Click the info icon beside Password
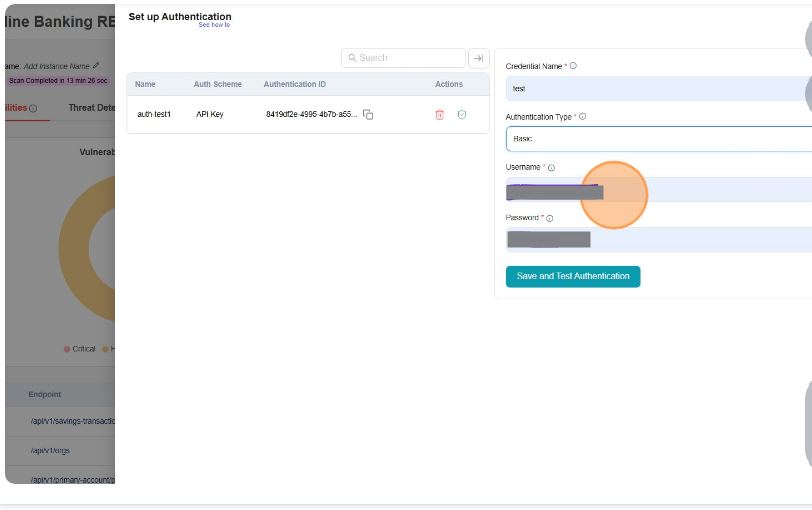Screen dimensions: 812x510 [x=549, y=218]
